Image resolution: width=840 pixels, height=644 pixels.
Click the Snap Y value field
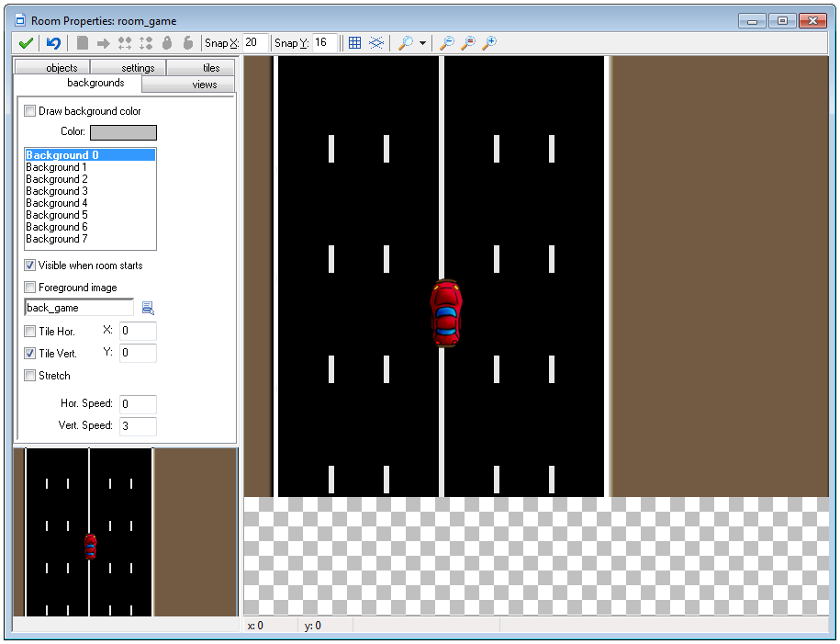pos(325,43)
